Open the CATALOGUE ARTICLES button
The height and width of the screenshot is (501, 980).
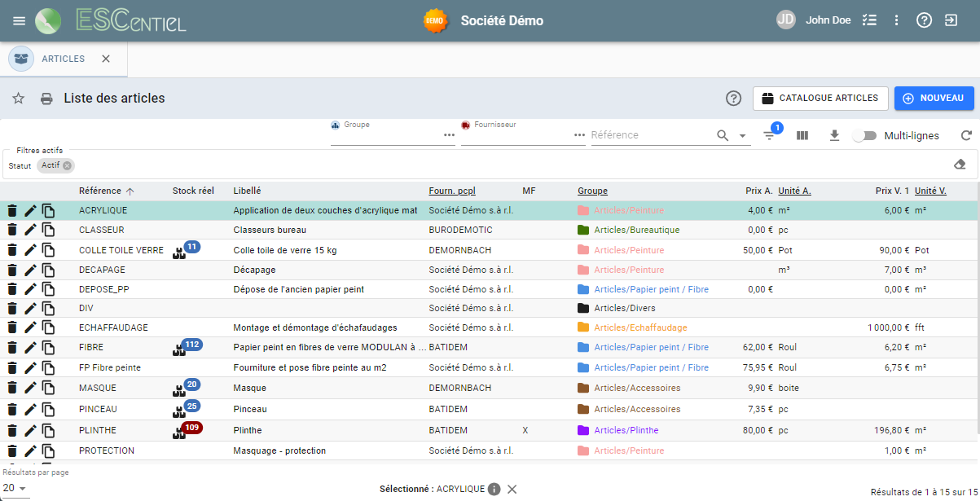click(x=820, y=98)
